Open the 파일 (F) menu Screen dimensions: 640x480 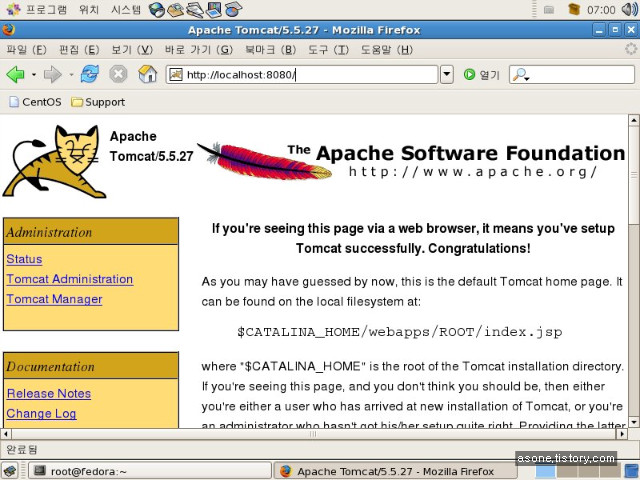click(27, 50)
